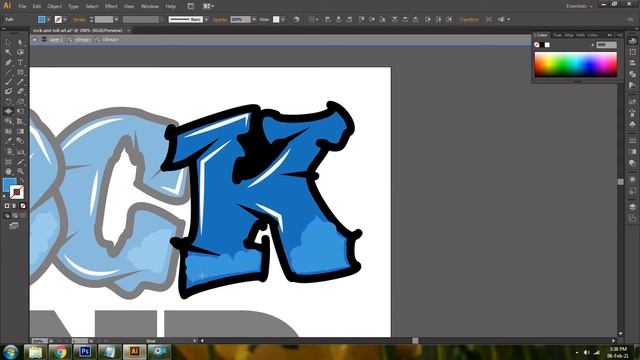Select the Width tool
Image resolution: width=640 pixels, height=360 pixels.
(8, 111)
